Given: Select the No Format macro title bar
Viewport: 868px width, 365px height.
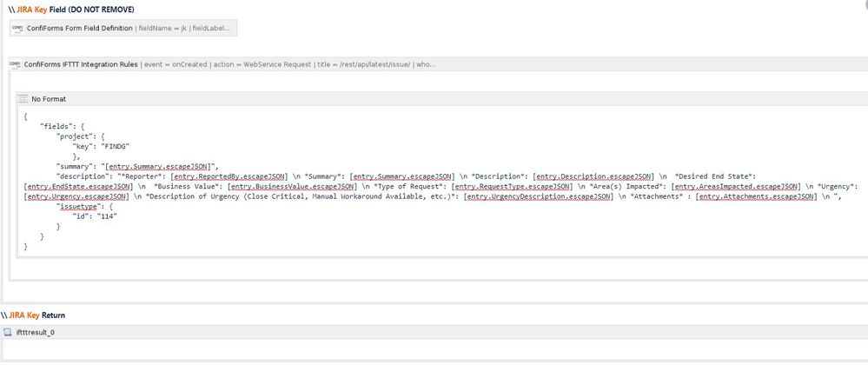Looking at the screenshot, I should pyautogui.click(x=441, y=98).
